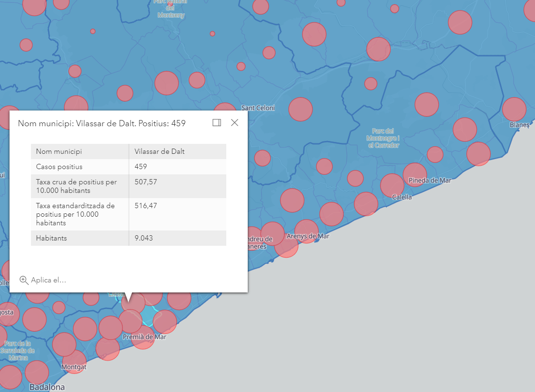Dock the Vilassar de Dalt popup
The height and width of the screenshot is (392, 535).
(x=217, y=123)
